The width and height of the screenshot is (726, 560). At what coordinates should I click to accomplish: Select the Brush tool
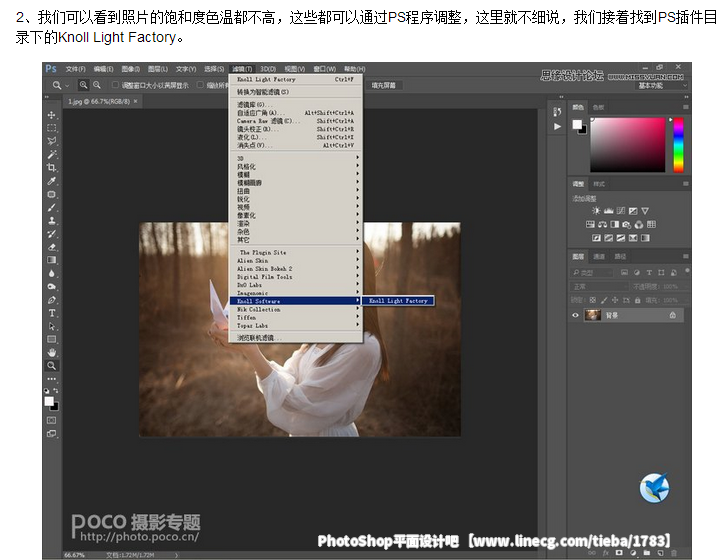51,208
